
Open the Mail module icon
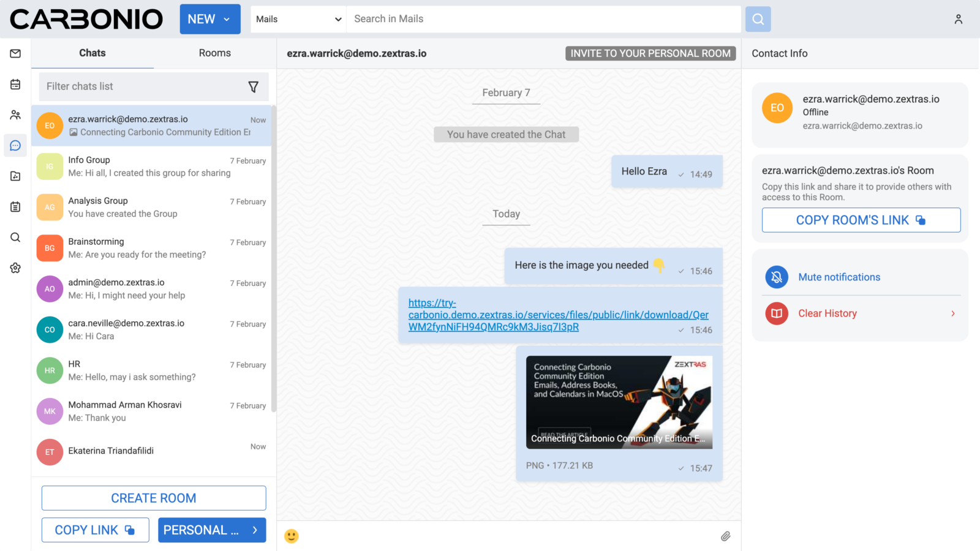click(15, 53)
